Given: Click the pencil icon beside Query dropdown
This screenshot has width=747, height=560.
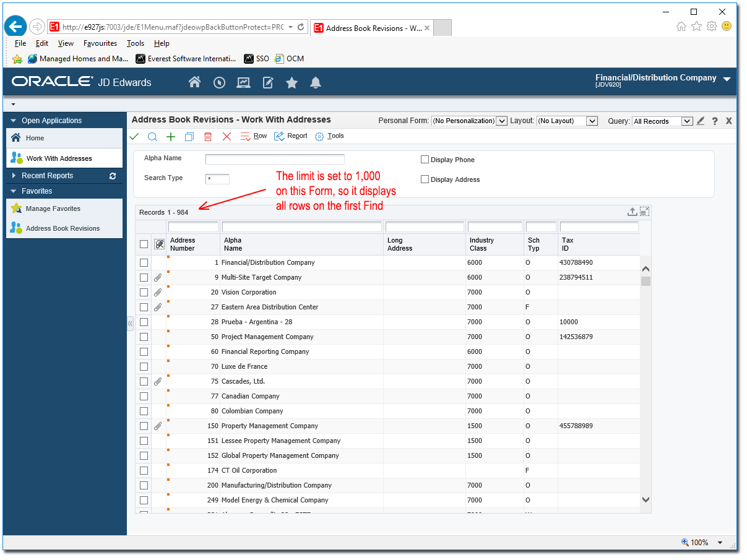Looking at the screenshot, I should pos(701,121).
